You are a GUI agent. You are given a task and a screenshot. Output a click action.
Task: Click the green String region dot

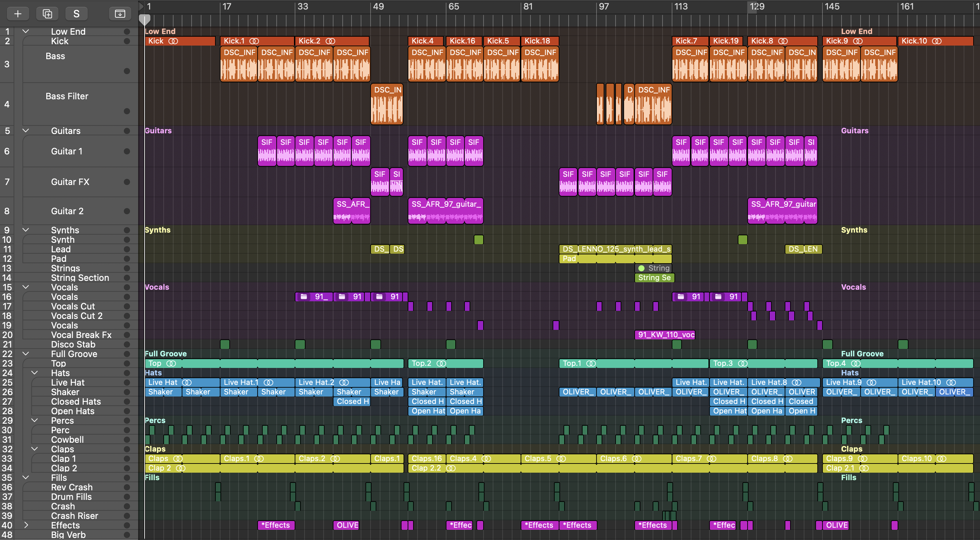point(641,269)
